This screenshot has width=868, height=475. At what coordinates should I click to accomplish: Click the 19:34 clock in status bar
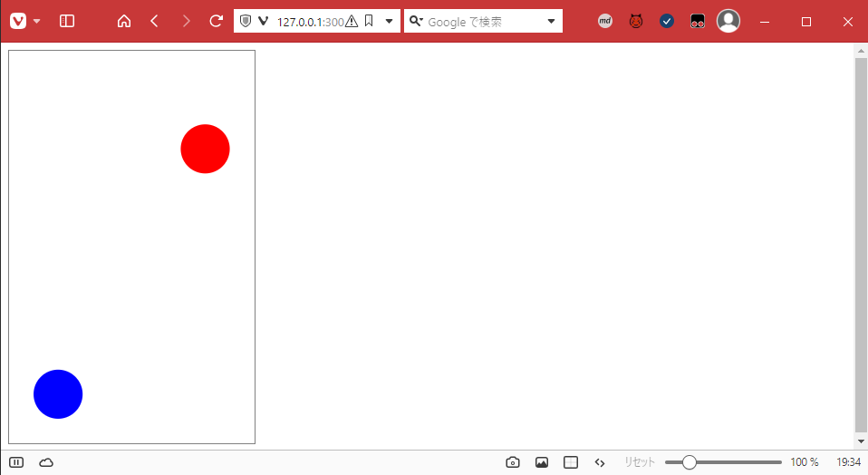tap(848, 462)
